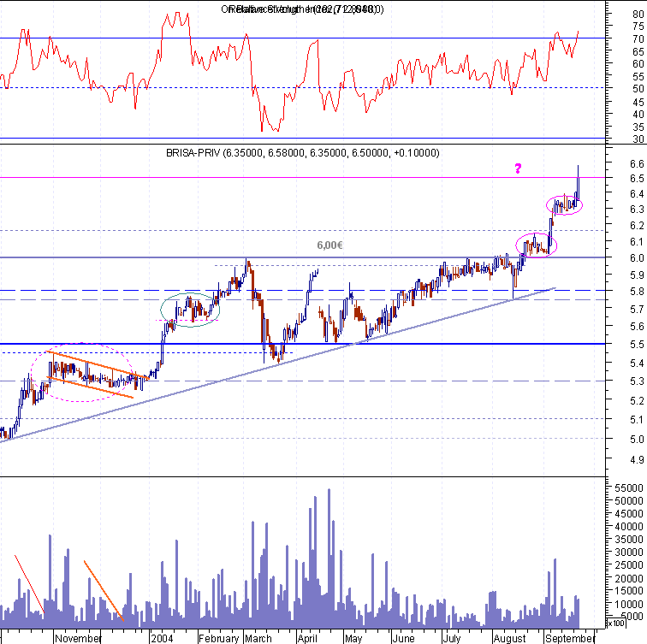Viewport: 647px width, 644px height.
Task: Select the May label on the time axis
Action: click(353, 638)
